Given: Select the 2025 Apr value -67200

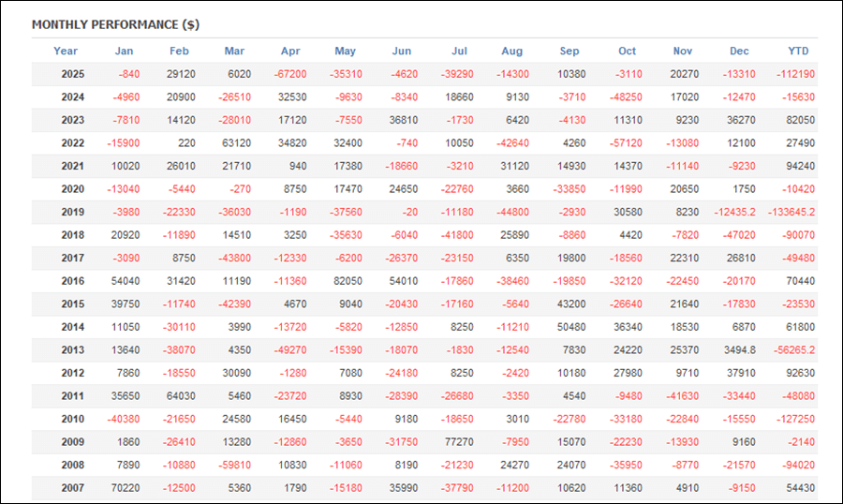Looking at the screenshot, I should coord(289,74).
